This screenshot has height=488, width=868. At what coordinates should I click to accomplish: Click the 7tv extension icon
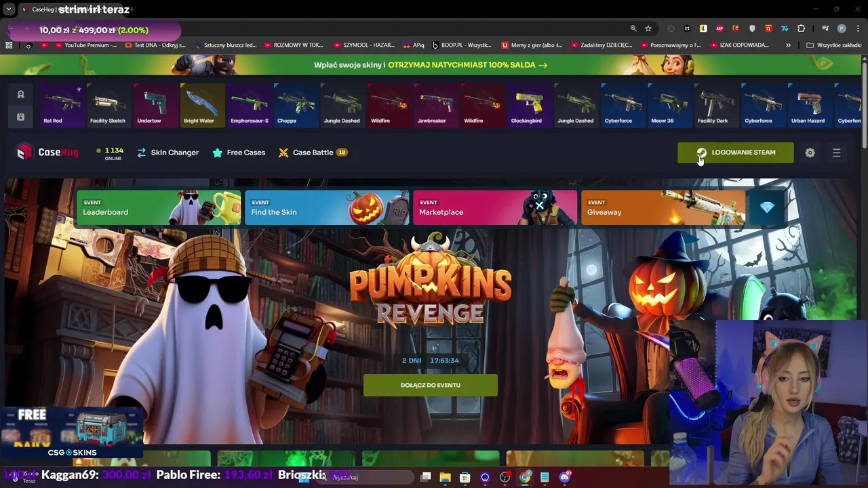785,28
